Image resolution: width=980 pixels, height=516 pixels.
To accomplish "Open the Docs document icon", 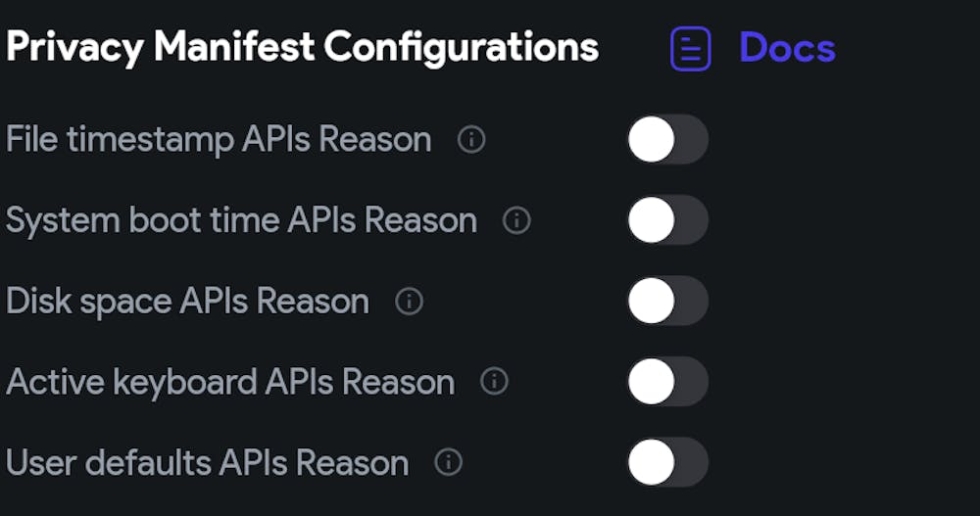I will (690, 48).
